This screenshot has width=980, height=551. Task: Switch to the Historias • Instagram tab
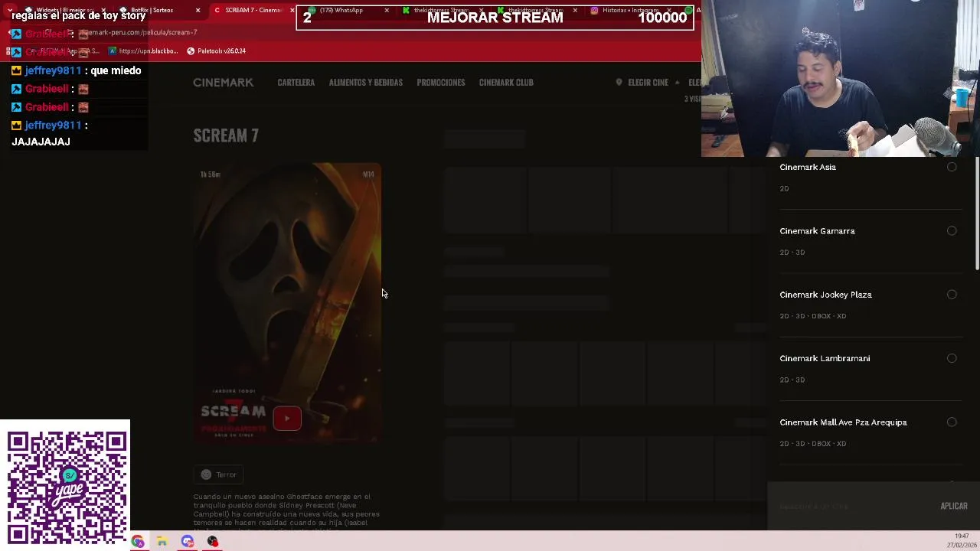(630, 10)
